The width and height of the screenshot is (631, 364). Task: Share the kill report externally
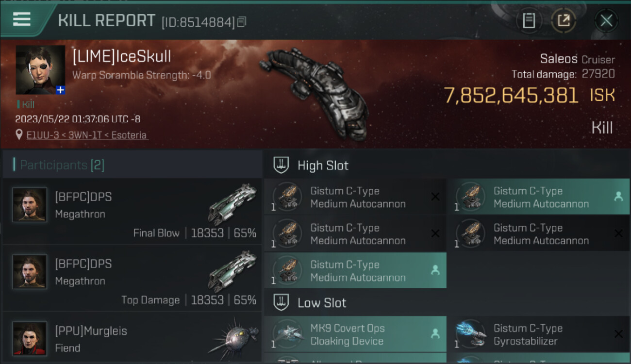click(564, 20)
